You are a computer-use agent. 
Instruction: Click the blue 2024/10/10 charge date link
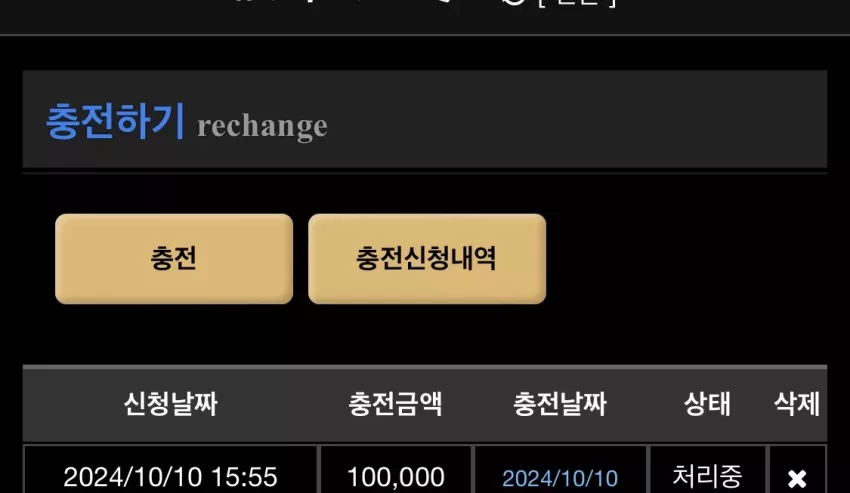(560, 478)
